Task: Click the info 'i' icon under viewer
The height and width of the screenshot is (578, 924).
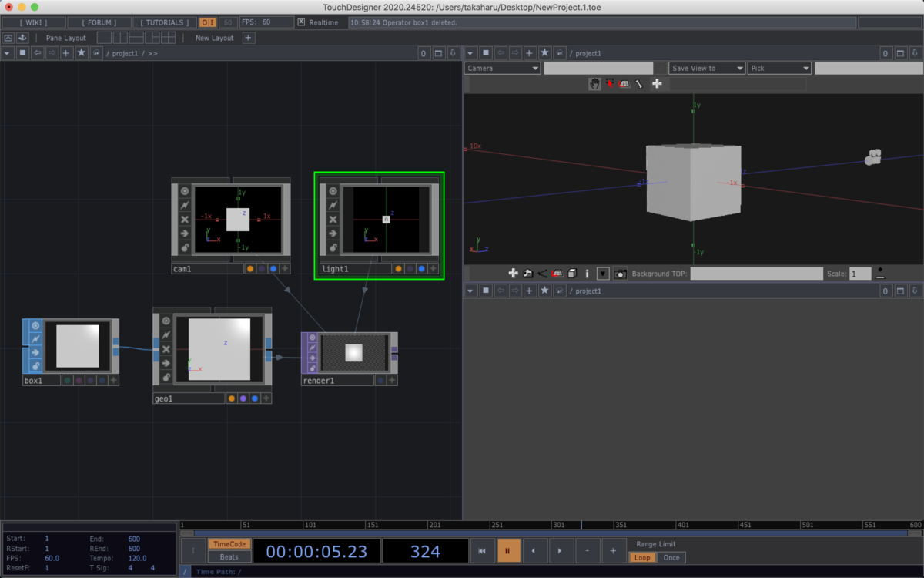Action: point(587,273)
